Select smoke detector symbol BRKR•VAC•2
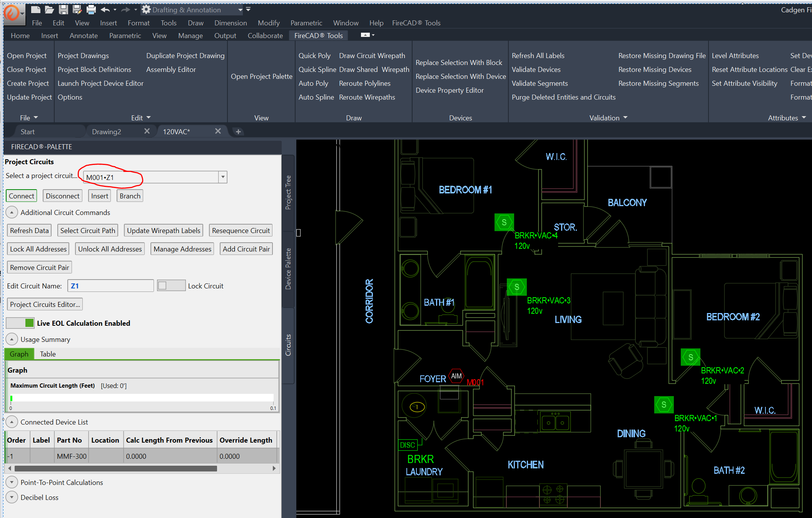 tap(690, 357)
